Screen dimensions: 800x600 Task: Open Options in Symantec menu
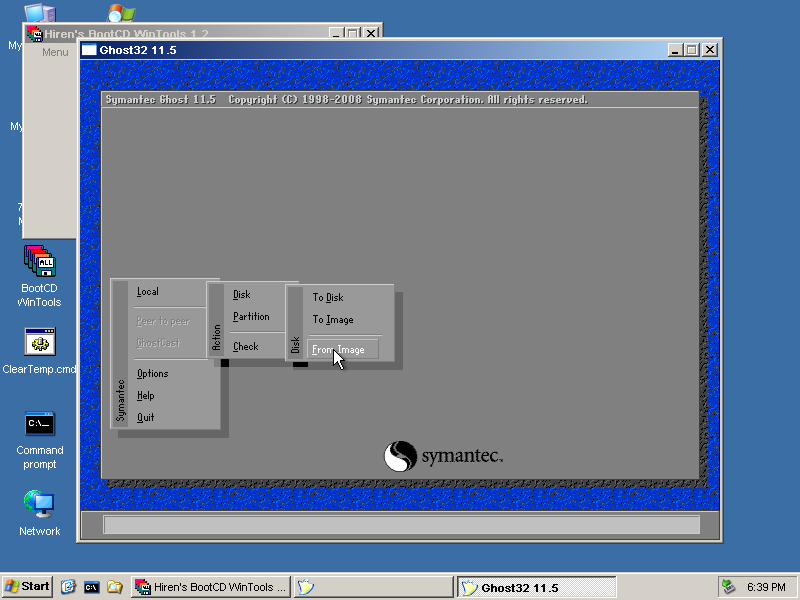coord(152,373)
